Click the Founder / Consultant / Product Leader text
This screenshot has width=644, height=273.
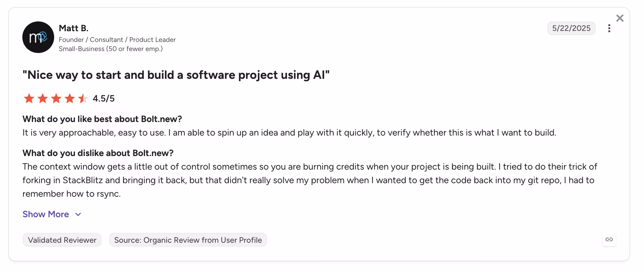point(117,40)
